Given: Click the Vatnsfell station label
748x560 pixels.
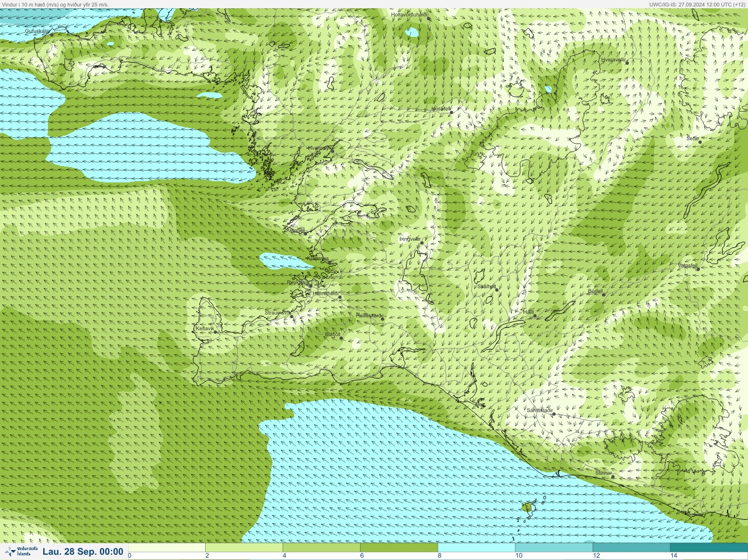Looking at the screenshot, I should (x=688, y=265).
